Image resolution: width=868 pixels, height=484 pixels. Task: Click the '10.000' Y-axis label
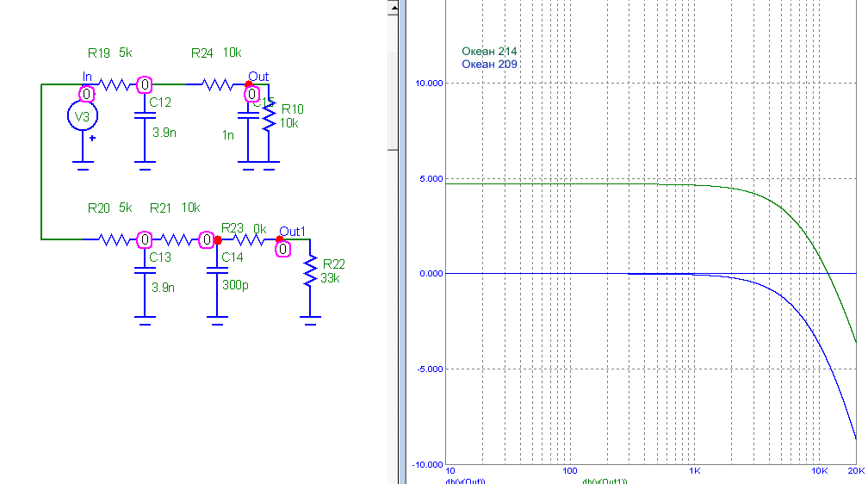(x=429, y=84)
